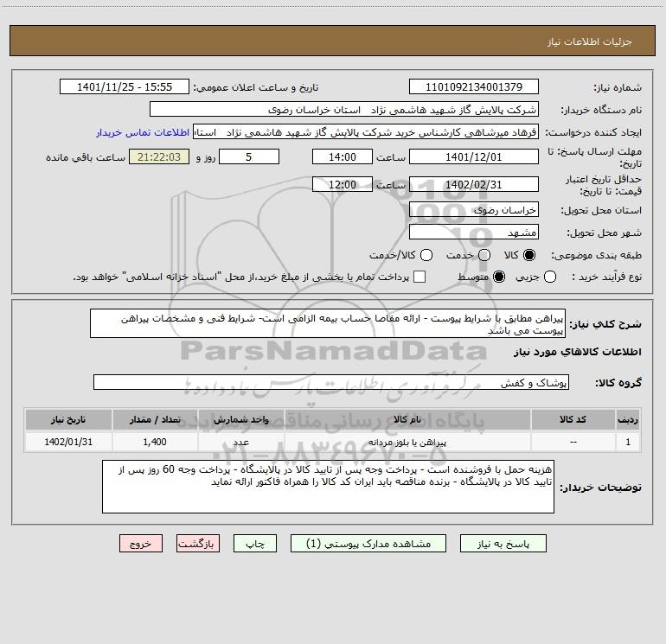The height and width of the screenshot is (644, 666).
Task: Click the خروج exit button
Action: tap(141, 544)
